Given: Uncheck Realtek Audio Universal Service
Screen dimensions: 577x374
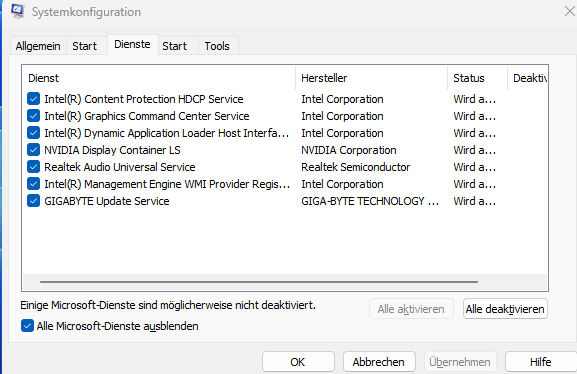Looking at the screenshot, I should click(33, 167).
